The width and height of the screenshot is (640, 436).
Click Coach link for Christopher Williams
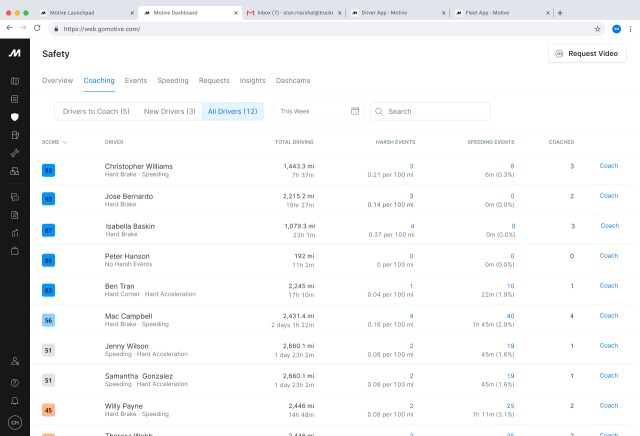coord(608,166)
